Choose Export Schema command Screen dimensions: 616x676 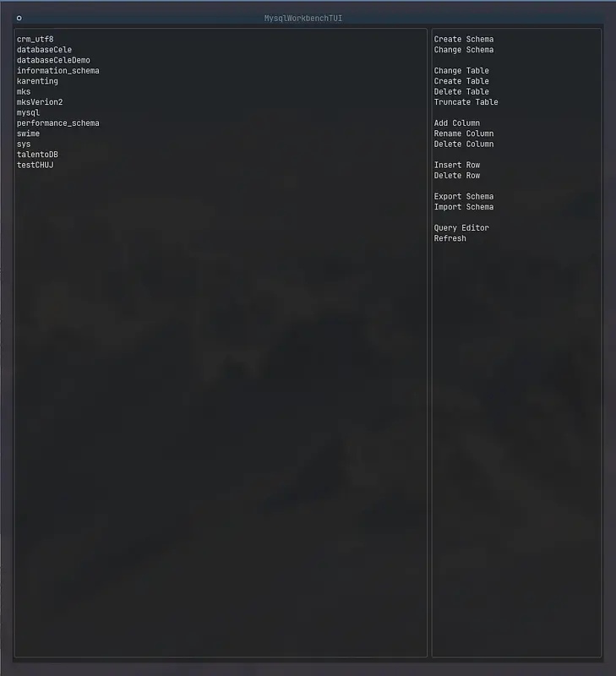(x=463, y=197)
